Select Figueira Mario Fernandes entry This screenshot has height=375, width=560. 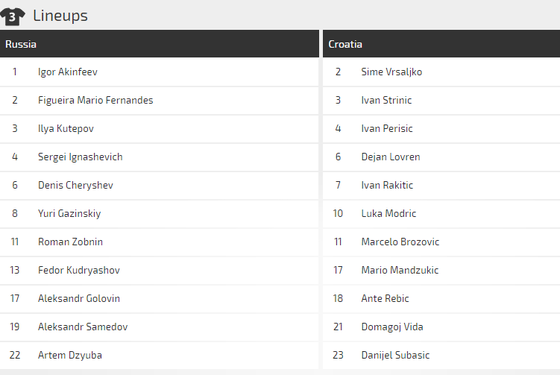159,100
